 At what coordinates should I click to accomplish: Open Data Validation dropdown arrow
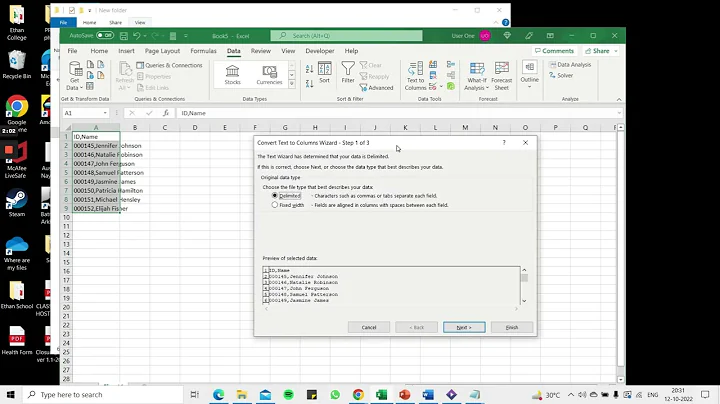(441, 86)
